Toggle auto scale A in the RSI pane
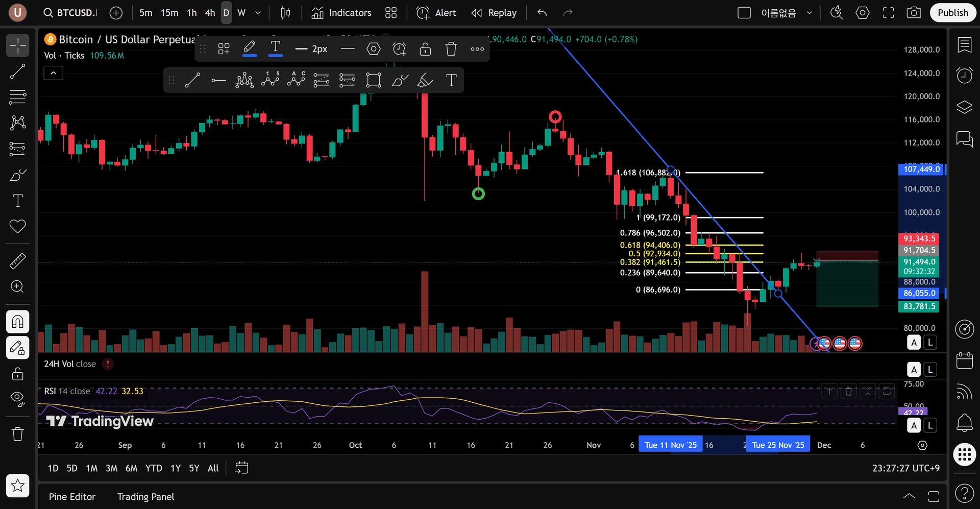 click(914, 425)
